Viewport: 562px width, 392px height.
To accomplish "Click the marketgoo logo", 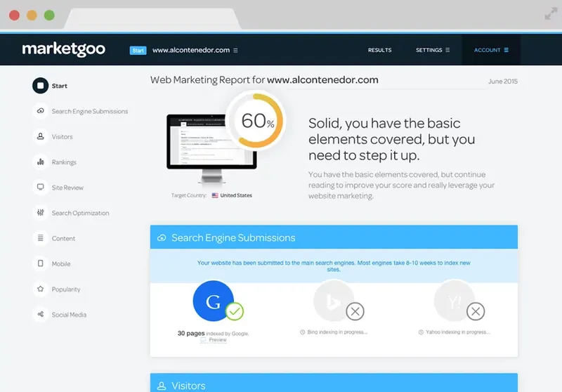I will pyautogui.click(x=64, y=49).
